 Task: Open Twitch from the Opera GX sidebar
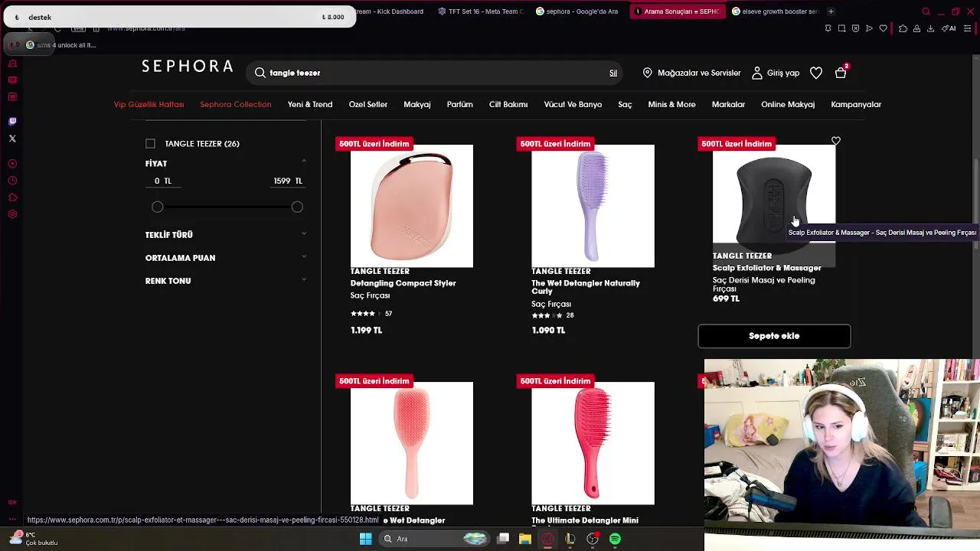click(x=12, y=121)
